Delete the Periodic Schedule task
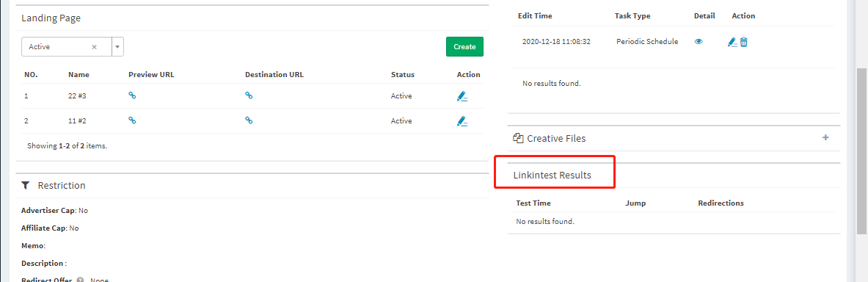Image resolution: width=868 pixels, height=282 pixels. point(743,42)
